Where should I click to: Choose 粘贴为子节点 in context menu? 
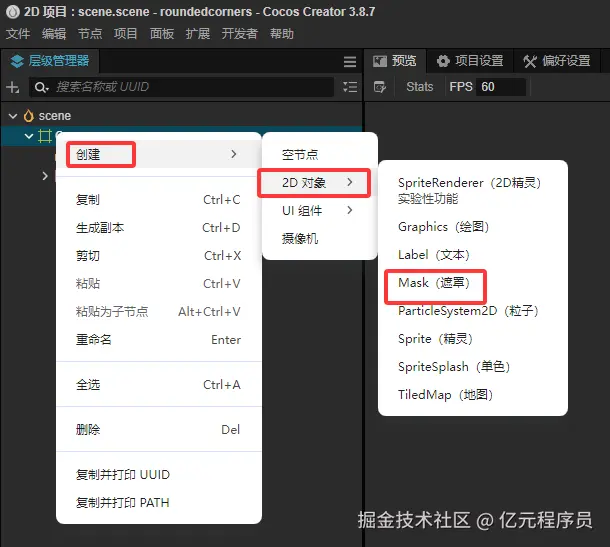(x=159, y=312)
